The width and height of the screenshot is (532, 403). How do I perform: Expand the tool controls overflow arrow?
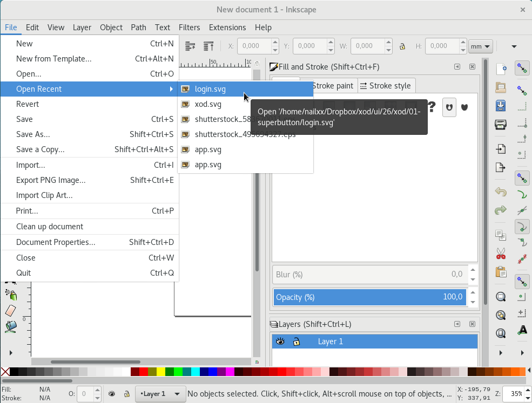click(x=514, y=46)
